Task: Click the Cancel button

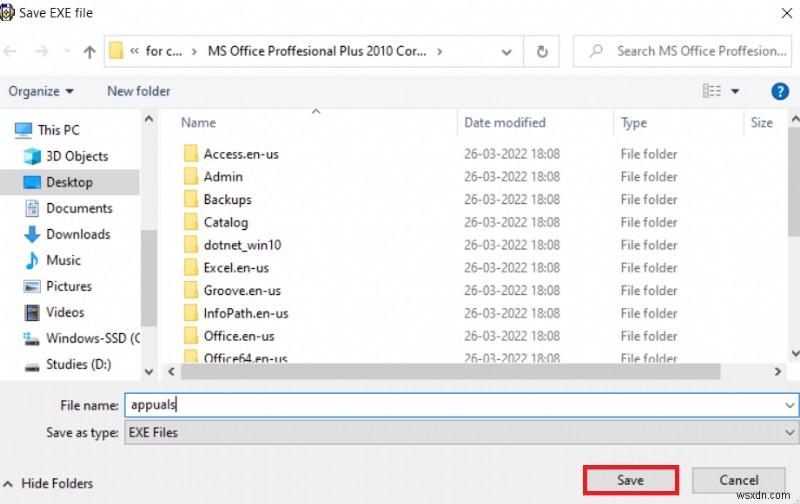Action: pos(738,480)
